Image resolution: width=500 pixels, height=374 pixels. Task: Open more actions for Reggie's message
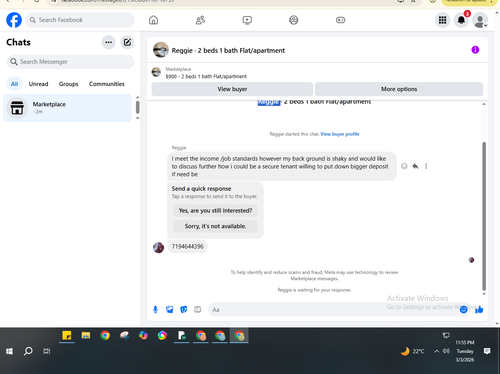pyautogui.click(x=426, y=166)
